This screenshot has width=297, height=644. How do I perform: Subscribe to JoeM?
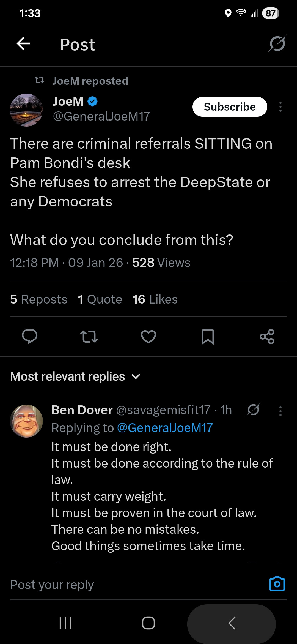[230, 107]
